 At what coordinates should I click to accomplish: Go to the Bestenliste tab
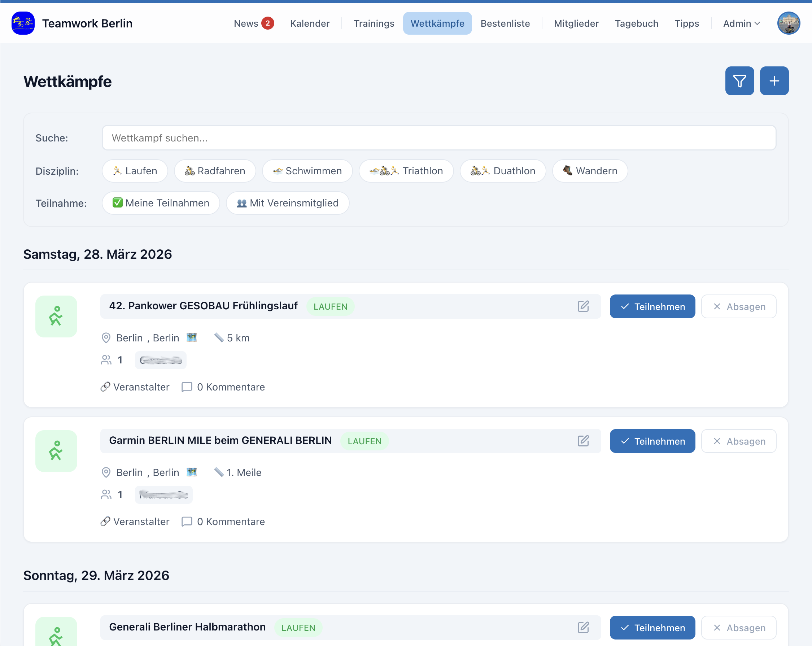505,23
